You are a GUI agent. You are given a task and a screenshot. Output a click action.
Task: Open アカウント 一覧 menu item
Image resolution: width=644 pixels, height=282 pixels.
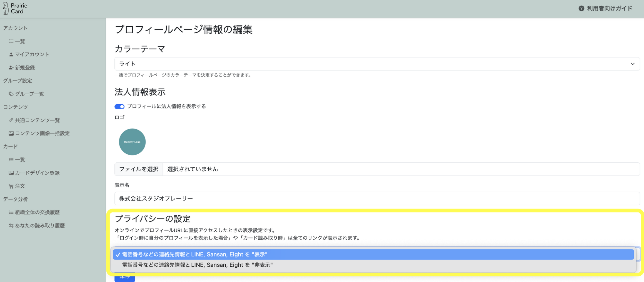(20, 41)
